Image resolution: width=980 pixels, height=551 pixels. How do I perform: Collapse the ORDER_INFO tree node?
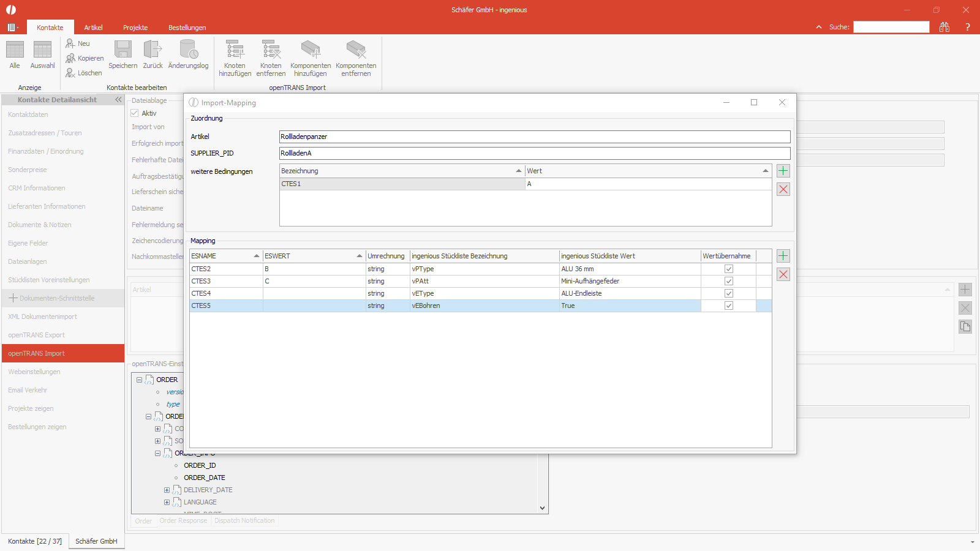(157, 453)
